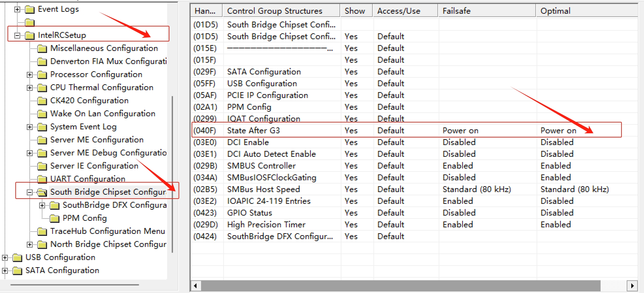Click the Failsafe value of State After G3
Image resolution: width=644 pixels, height=293 pixels.
pos(461,131)
